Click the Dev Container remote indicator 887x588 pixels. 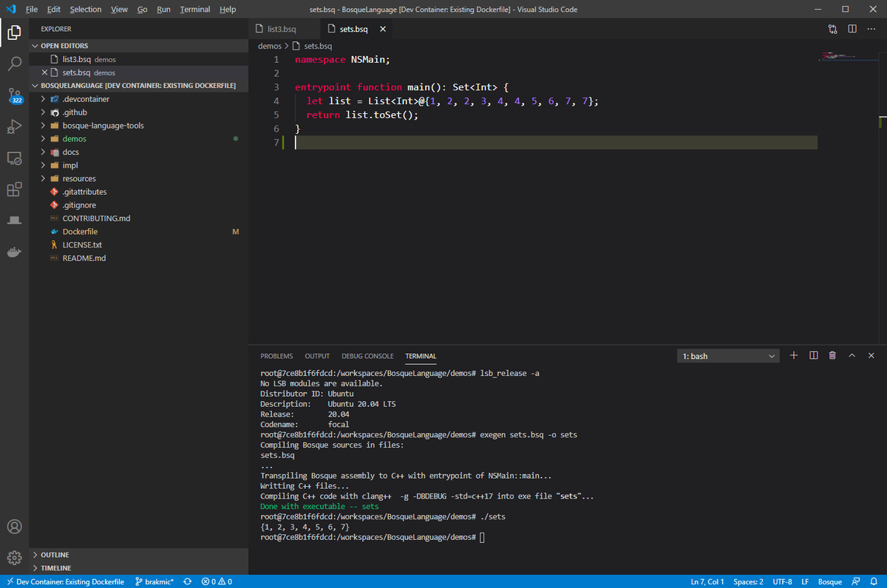point(64,581)
